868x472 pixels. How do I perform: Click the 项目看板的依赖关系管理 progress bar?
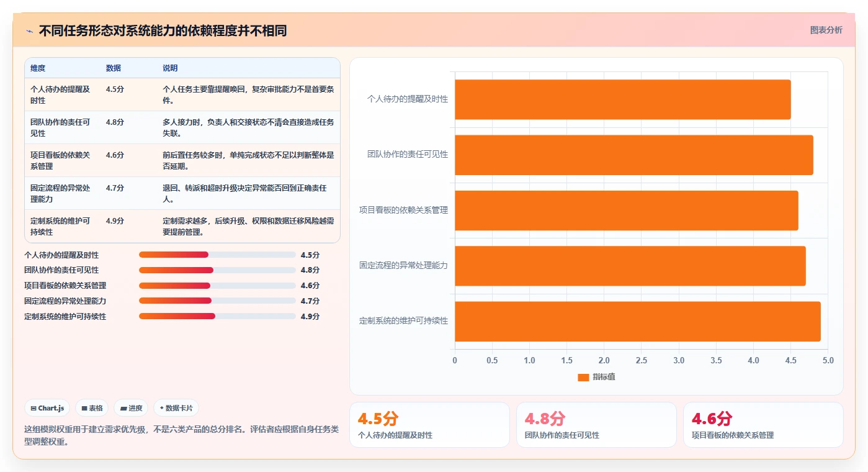217,286
